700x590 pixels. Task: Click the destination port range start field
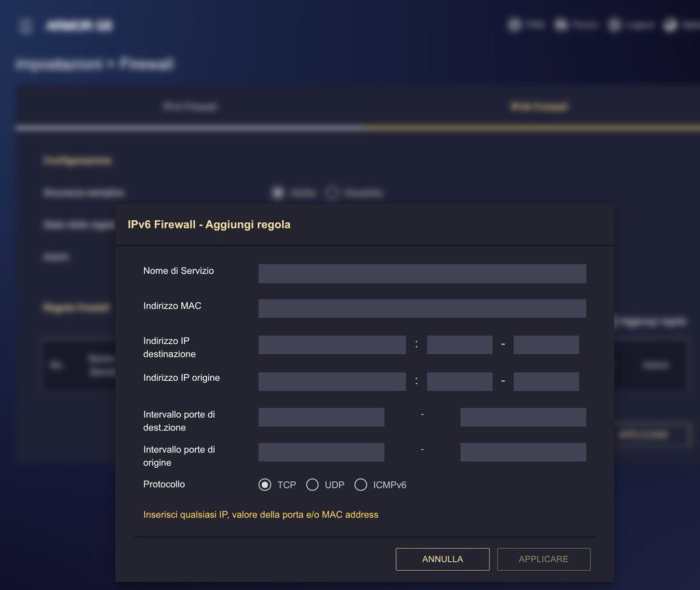(321, 417)
